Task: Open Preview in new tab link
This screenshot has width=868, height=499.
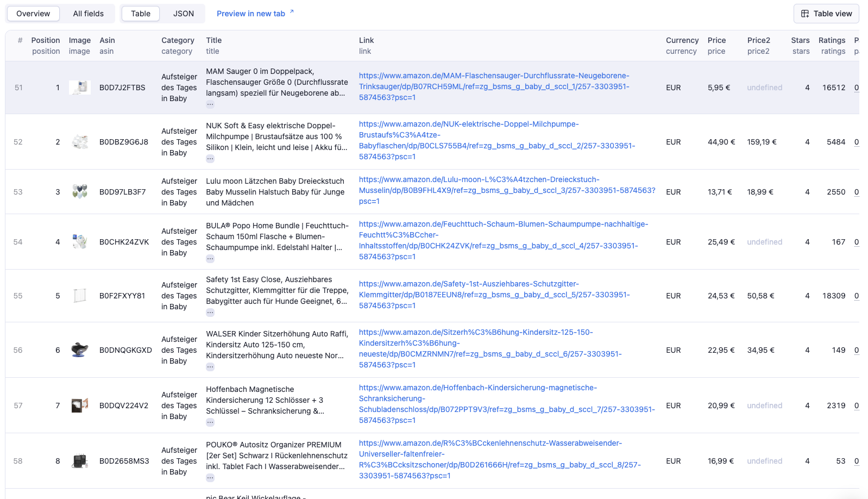Action: [250, 14]
